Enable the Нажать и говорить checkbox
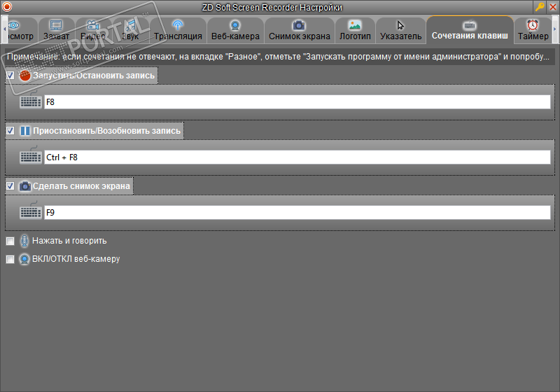The width and height of the screenshot is (560, 392). 10,241
